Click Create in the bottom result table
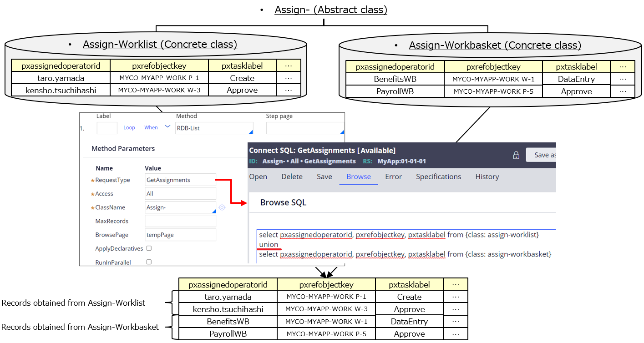Image resolution: width=644 pixels, height=343 pixels. (409, 297)
